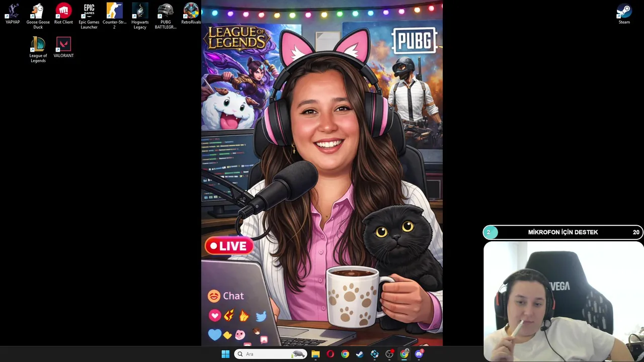The width and height of the screenshot is (644, 362).
Task: Switch to the active Chrome profile window
Action: (404, 354)
